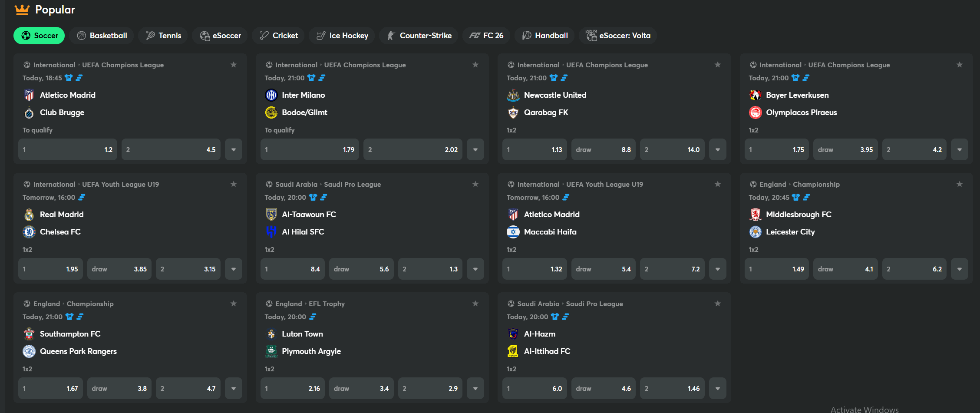Click the Bayer Leverkusen team logo
Image resolution: width=980 pixels, height=413 pixels.
pos(755,95)
